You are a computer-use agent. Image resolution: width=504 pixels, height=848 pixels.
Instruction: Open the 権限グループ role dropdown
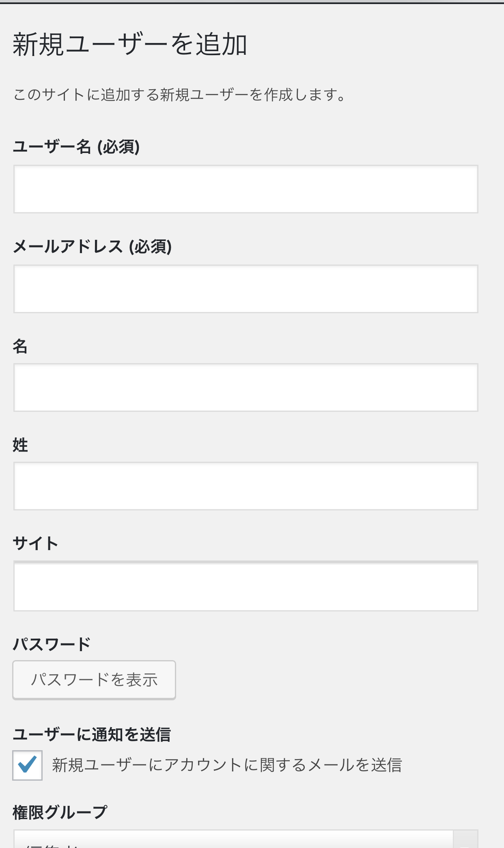point(233,841)
